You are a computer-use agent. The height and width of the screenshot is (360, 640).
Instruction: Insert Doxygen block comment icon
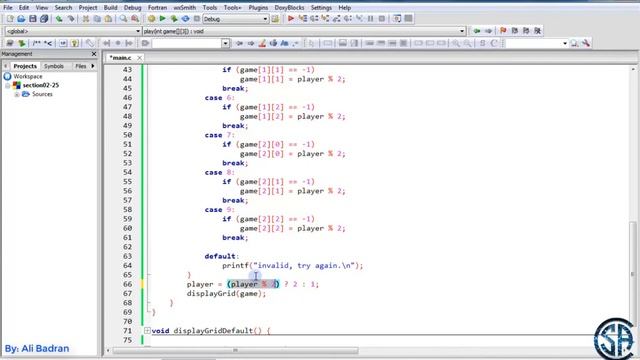(x=37, y=43)
